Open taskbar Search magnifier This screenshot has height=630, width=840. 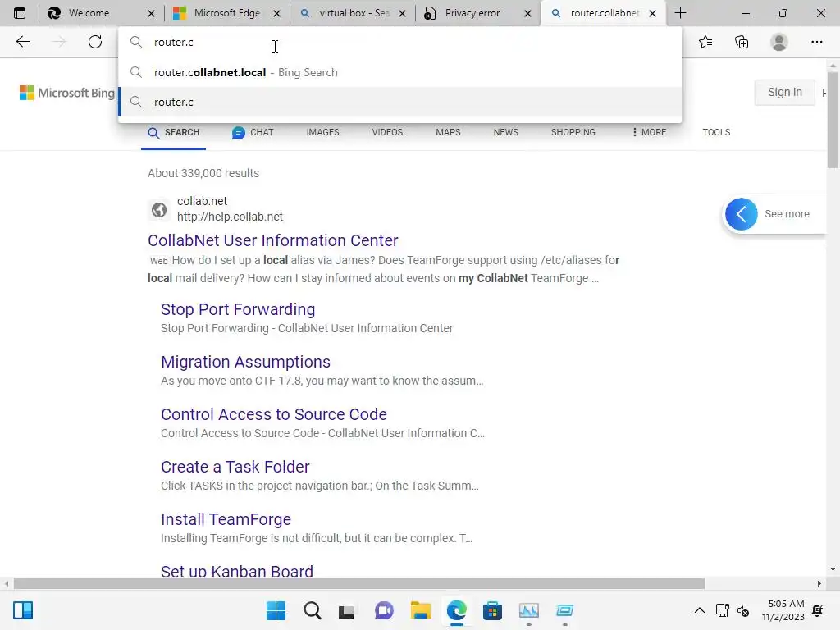(x=313, y=610)
